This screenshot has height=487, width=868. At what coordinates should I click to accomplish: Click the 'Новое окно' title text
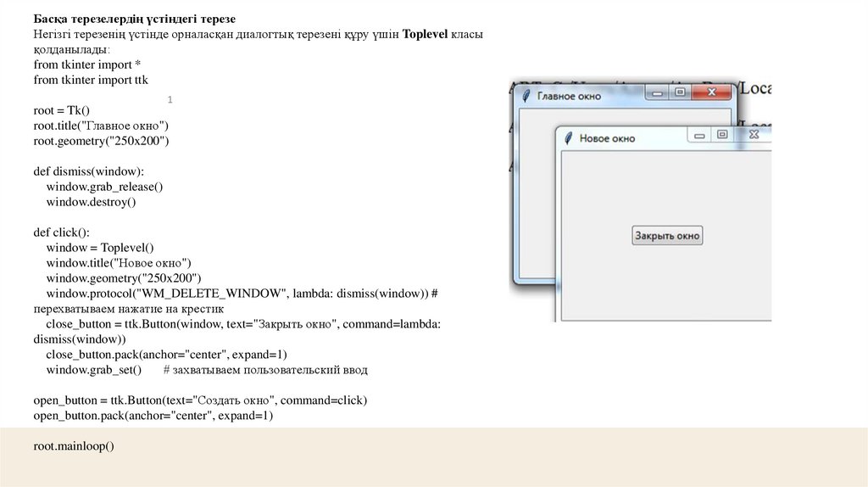pos(607,138)
